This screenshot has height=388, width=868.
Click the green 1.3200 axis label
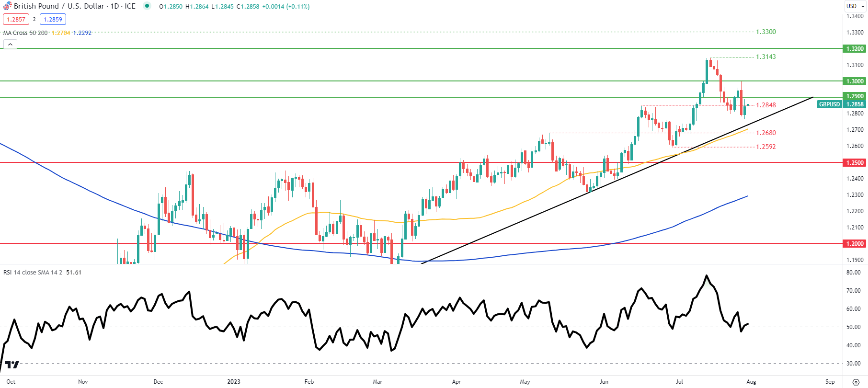tap(855, 49)
